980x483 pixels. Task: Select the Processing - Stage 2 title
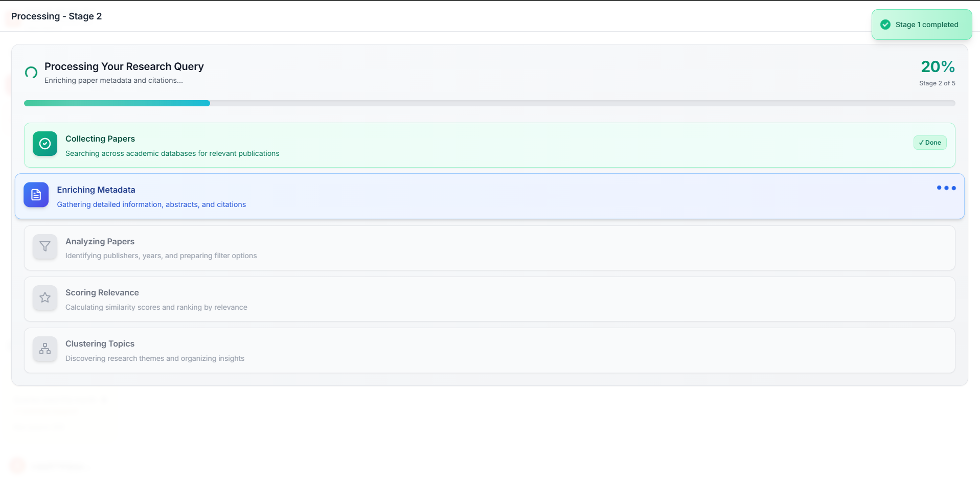(x=57, y=16)
